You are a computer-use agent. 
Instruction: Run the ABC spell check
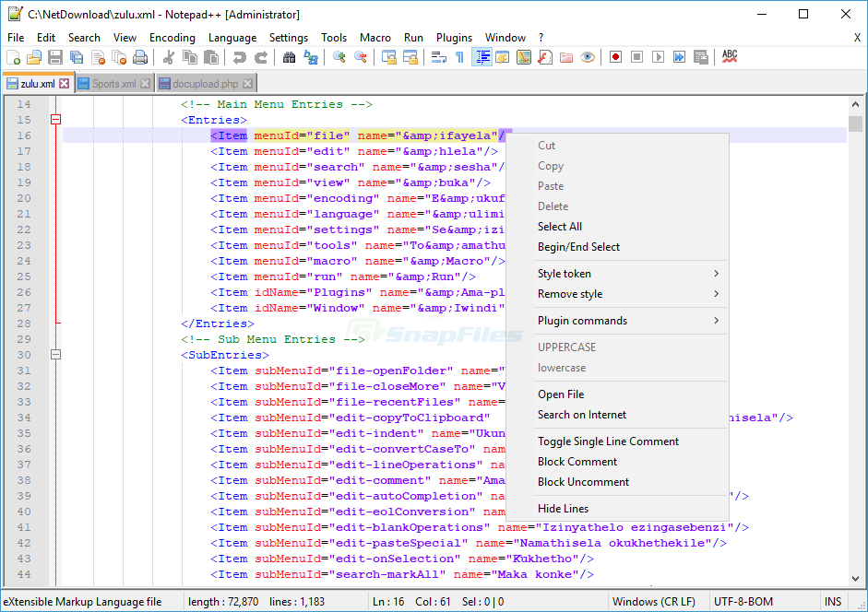728,56
